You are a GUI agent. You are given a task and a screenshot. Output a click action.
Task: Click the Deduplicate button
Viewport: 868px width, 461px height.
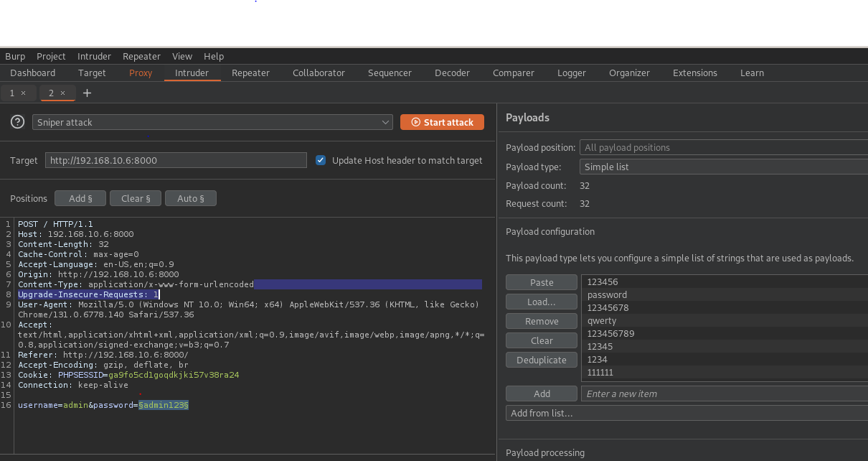[542, 360]
